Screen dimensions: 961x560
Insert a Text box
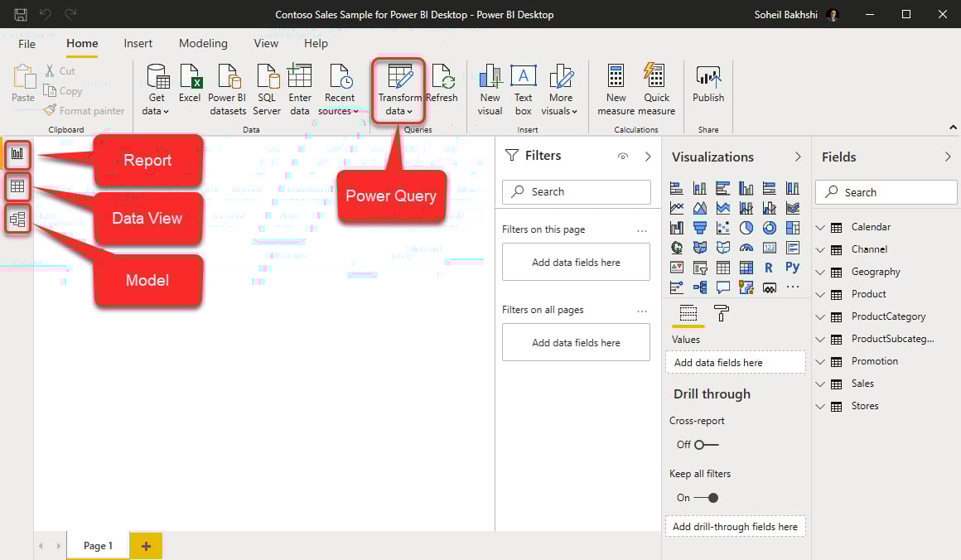[524, 89]
